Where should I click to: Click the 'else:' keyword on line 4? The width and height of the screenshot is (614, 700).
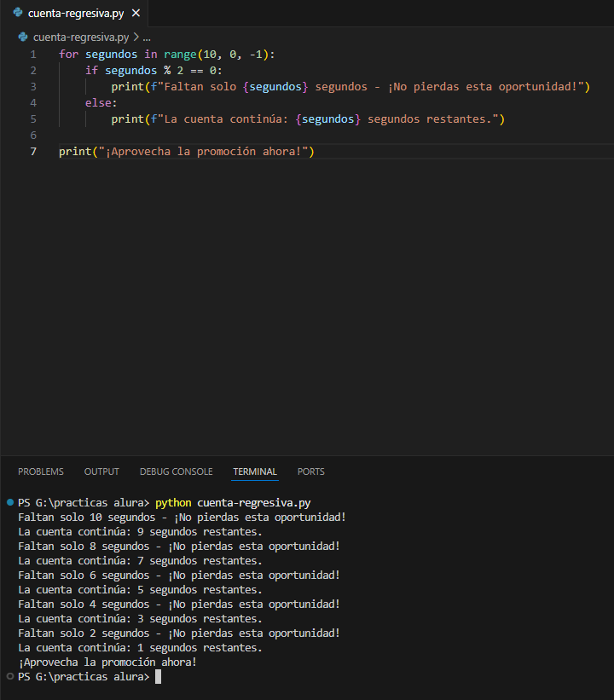pyautogui.click(x=101, y=103)
